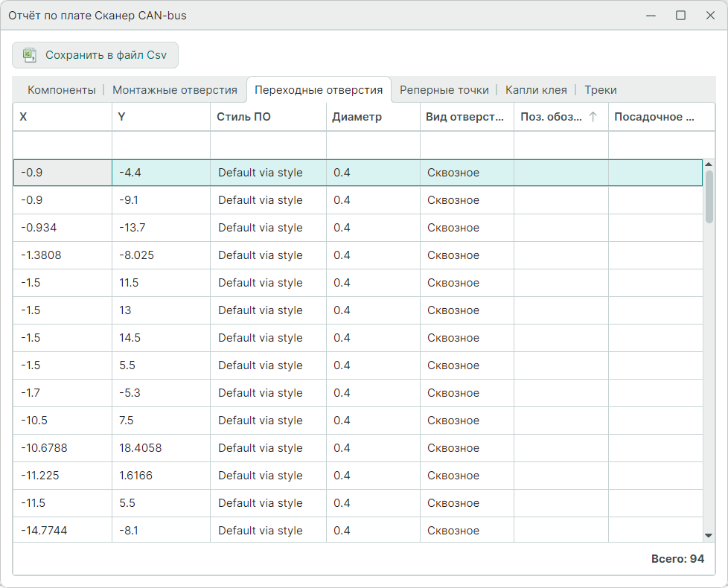Sort by the Диаметр column header
728x588 pixels.
[x=357, y=117]
